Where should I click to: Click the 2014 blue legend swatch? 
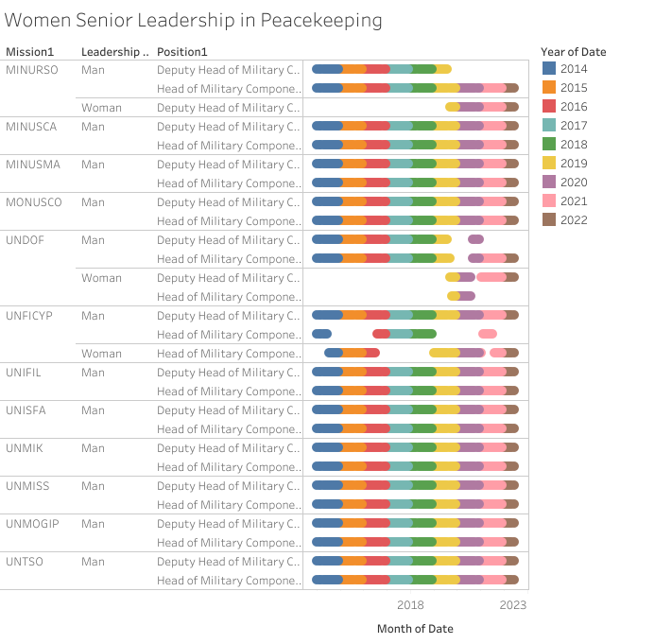549,69
